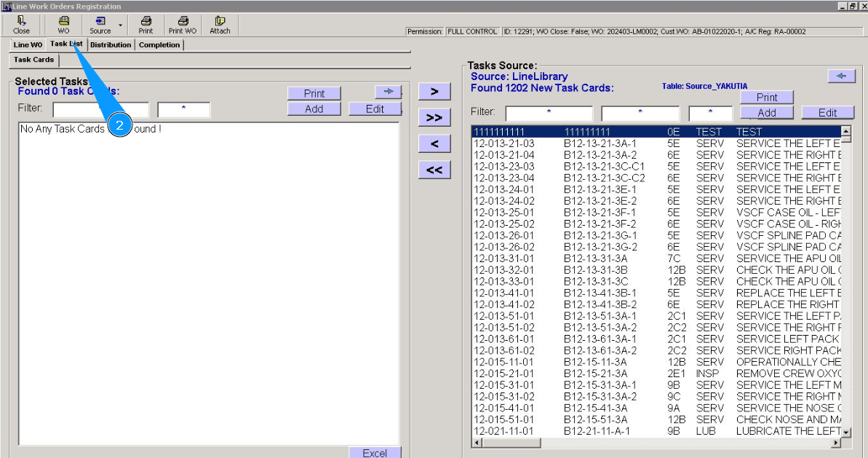Image resolution: width=868 pixels, height=458 pixels.
Task: Click Edit button in Tasks Source panel
Action: 827,112
